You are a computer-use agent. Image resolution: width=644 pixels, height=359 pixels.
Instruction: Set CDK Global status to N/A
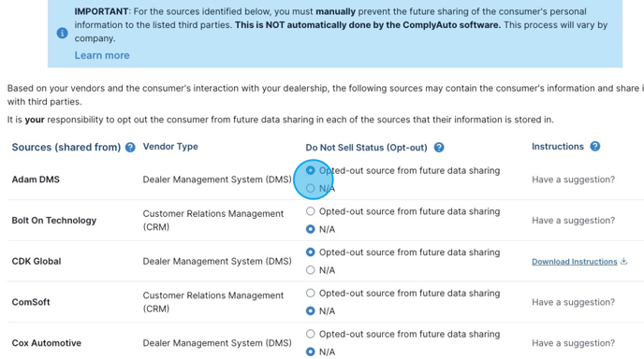(311, 270)
